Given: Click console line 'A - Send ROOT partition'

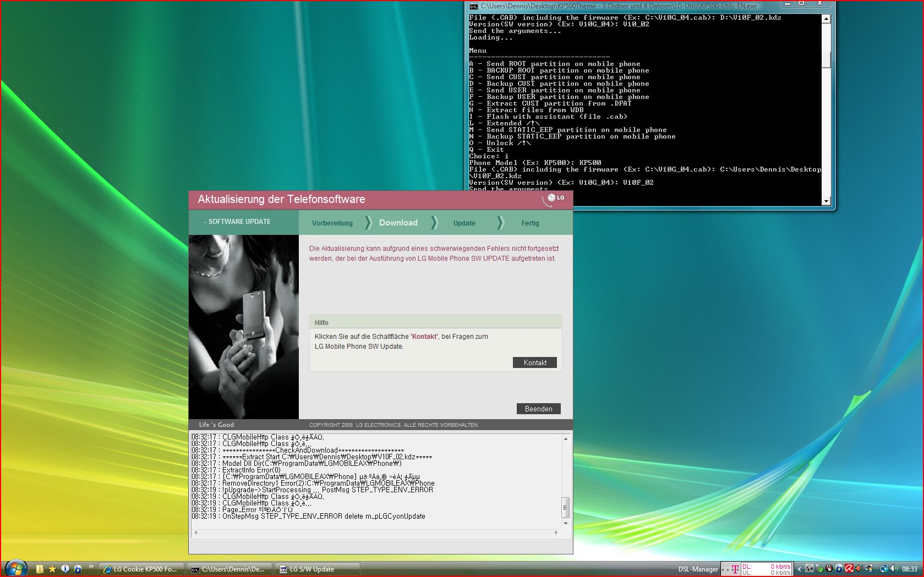Looking at the screenshot, I should 555,64.
